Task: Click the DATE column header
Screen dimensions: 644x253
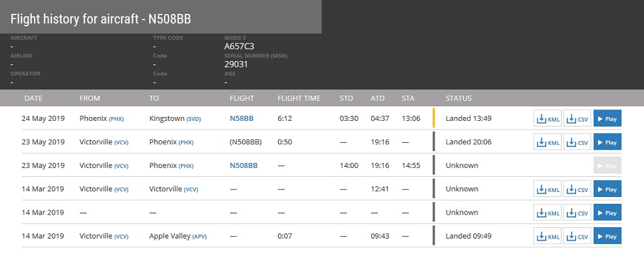Action: [33, 98]
